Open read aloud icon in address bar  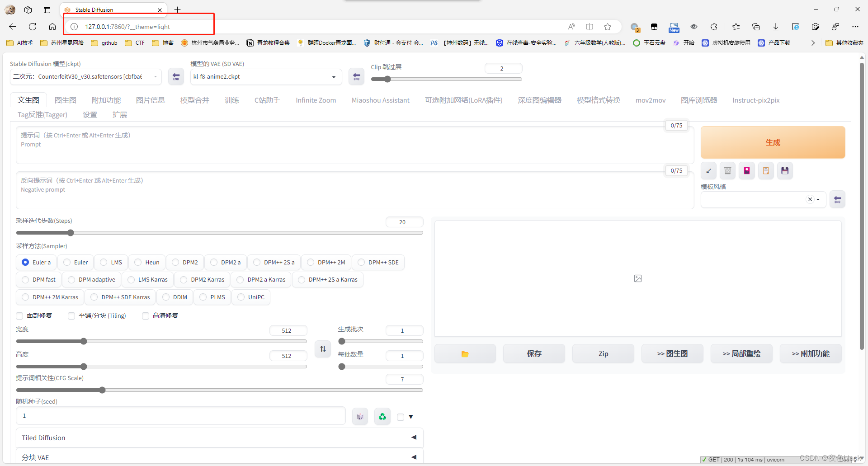[x=571, y=27]
